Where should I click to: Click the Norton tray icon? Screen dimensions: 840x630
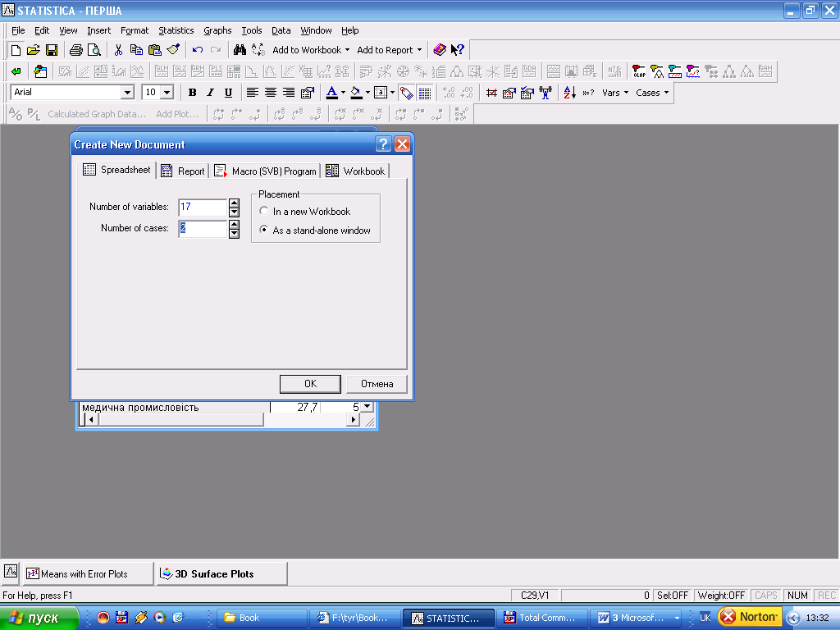(750, 617)
